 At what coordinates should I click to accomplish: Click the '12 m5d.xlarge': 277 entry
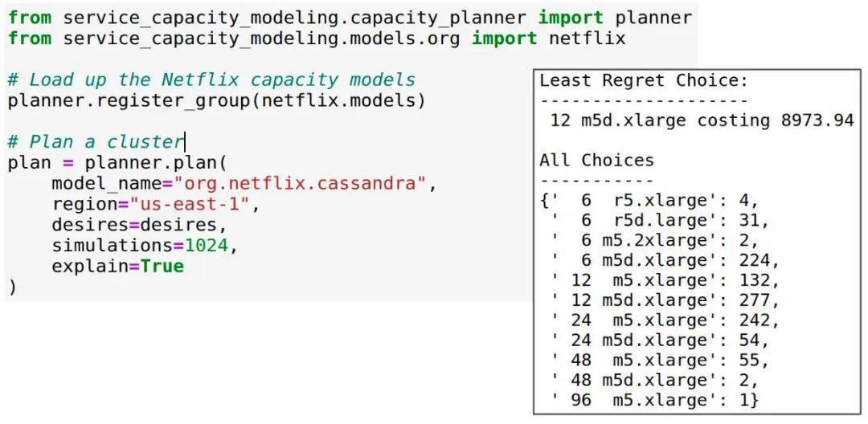pyautogui.click(x=665, y=300)
